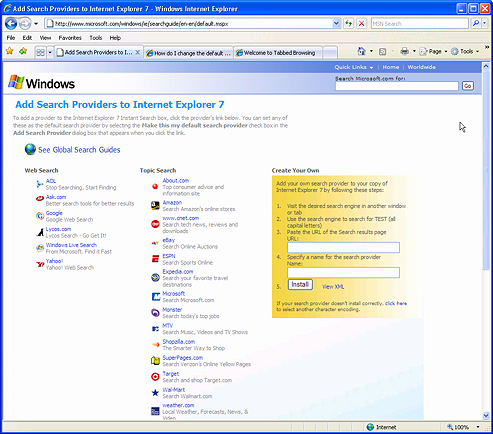Expand the Page toolbar menu
The width and height of the screenshot is (493, 434).
433,51
